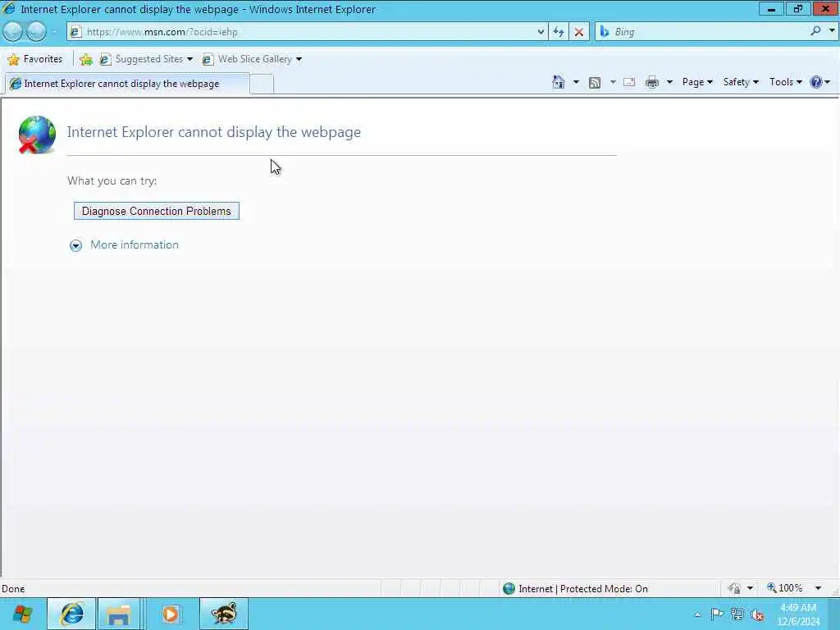Open the Help dropdown arrow
840x630 pixels.
pyautogui.click(x=828, y=82)
